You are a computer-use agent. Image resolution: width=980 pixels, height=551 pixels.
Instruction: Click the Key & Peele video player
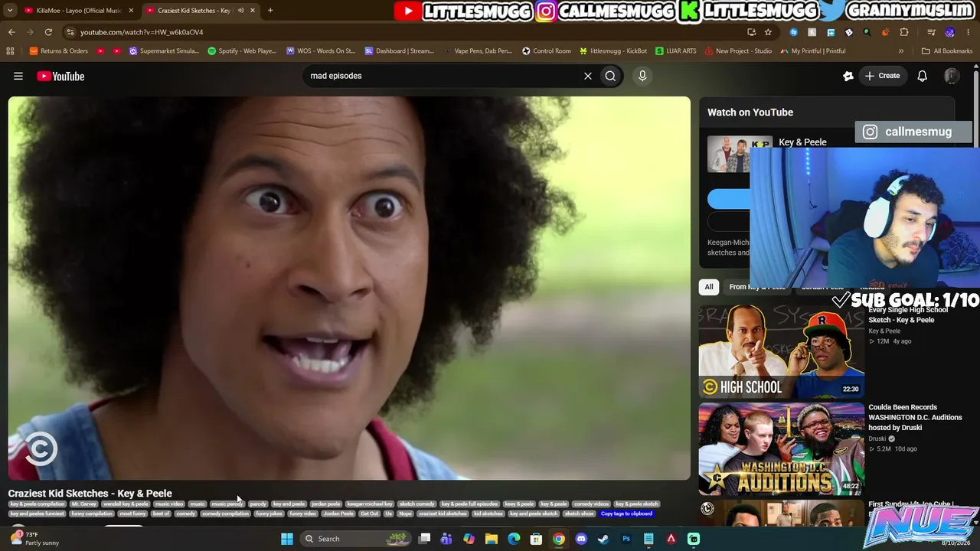pos(349,288)
